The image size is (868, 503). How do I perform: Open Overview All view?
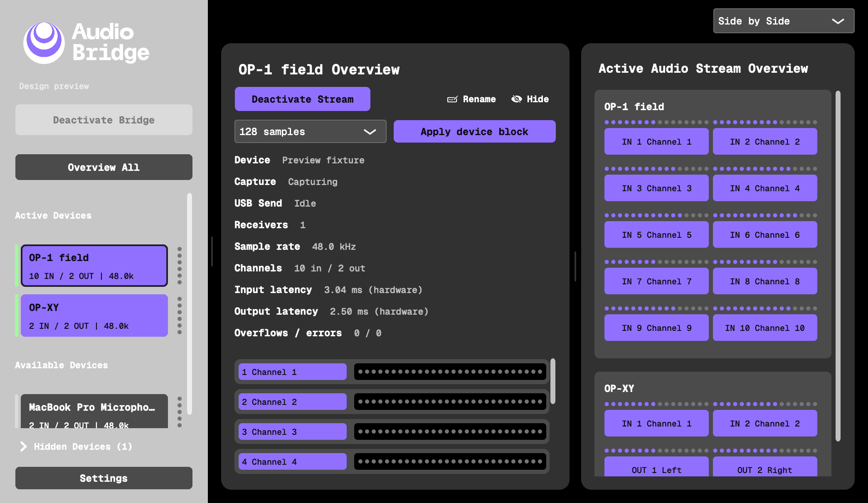(x=104, y=167)
